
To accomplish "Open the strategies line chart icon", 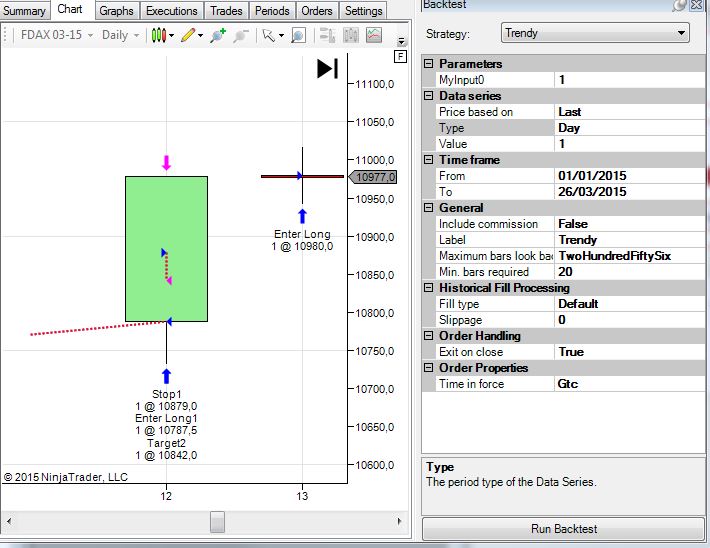I will click(x=374, y=35).
